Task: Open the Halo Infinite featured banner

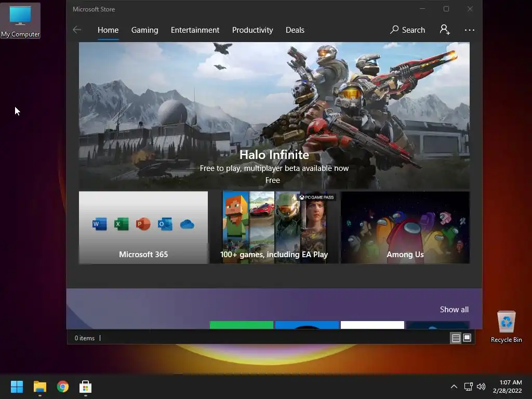Action: tap(274, 115)
